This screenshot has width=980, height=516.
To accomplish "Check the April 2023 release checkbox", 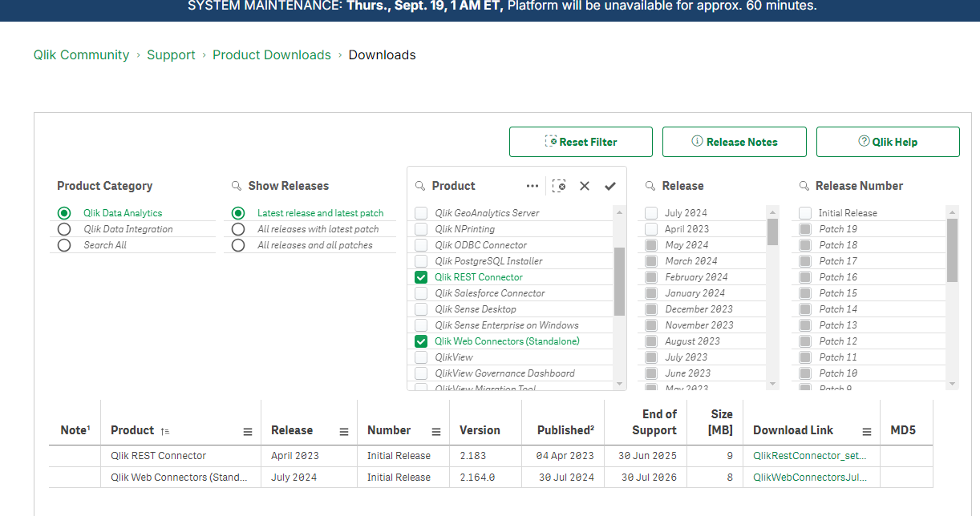I will coord(651,229).
